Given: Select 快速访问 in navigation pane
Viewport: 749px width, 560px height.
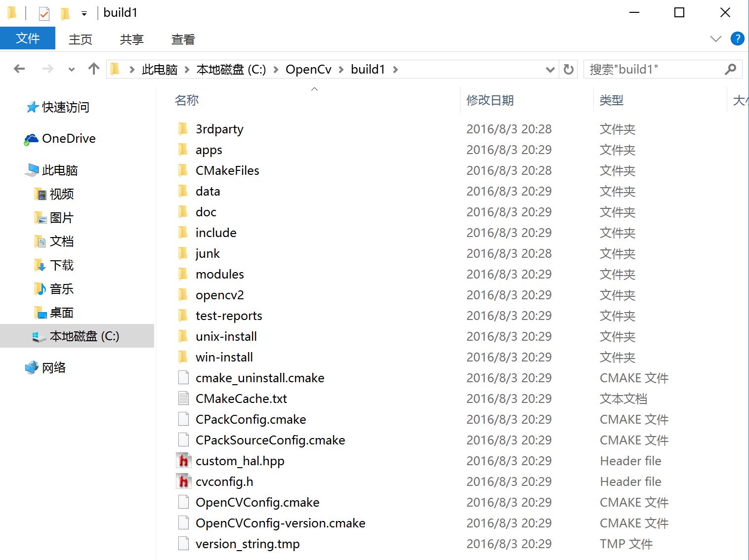Looking at the screenshot, I should pyautogui.click(x=66, y=107).
